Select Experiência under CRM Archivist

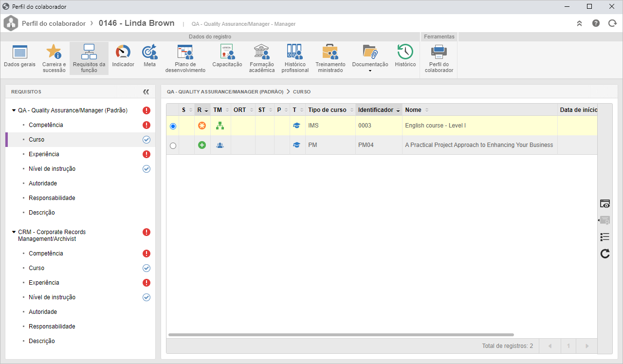pos(44,283)
